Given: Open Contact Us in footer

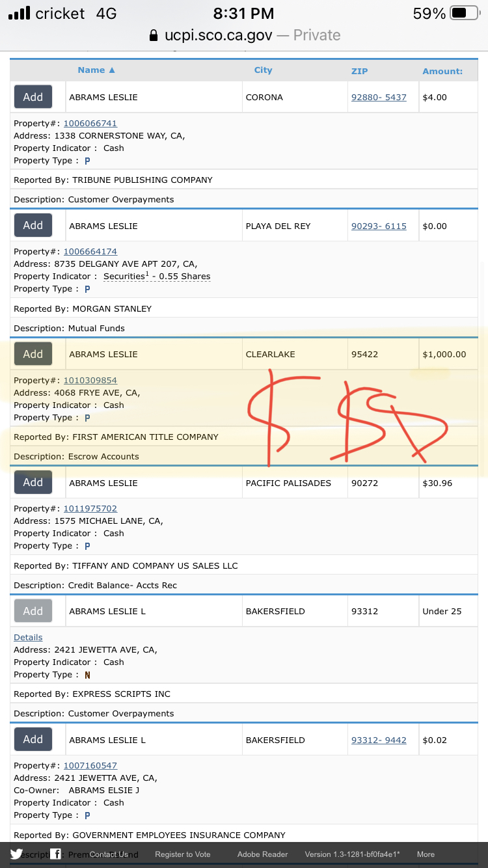Looking at the screenshot, I should coord(109,854).
